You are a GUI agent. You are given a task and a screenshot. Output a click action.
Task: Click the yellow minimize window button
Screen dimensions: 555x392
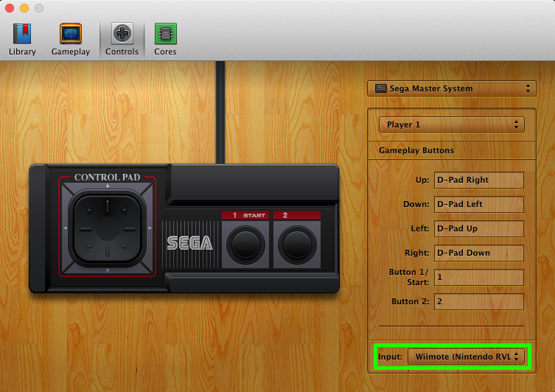coord(24,8)
